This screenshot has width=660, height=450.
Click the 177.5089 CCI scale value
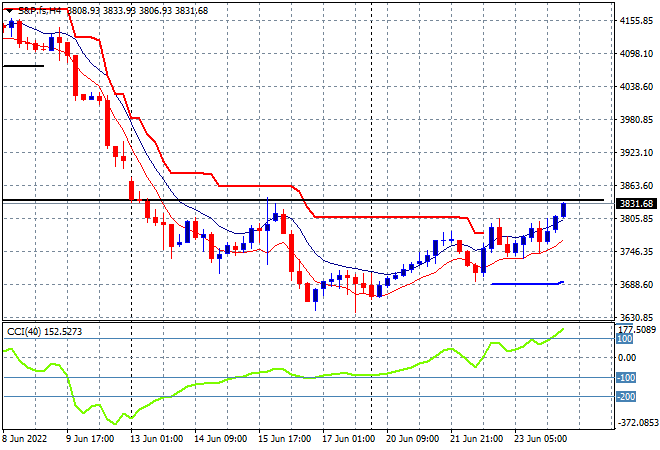(635, 329)
